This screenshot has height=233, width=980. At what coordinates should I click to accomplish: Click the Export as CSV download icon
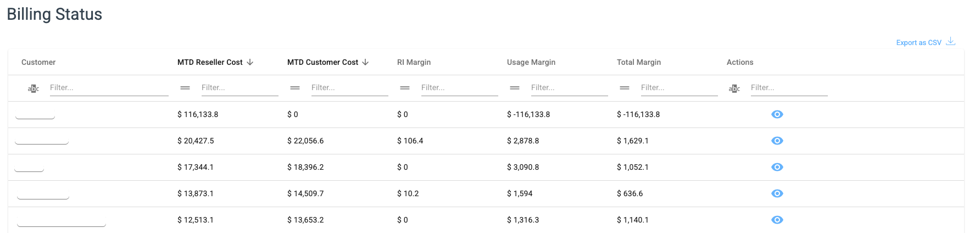951,42
